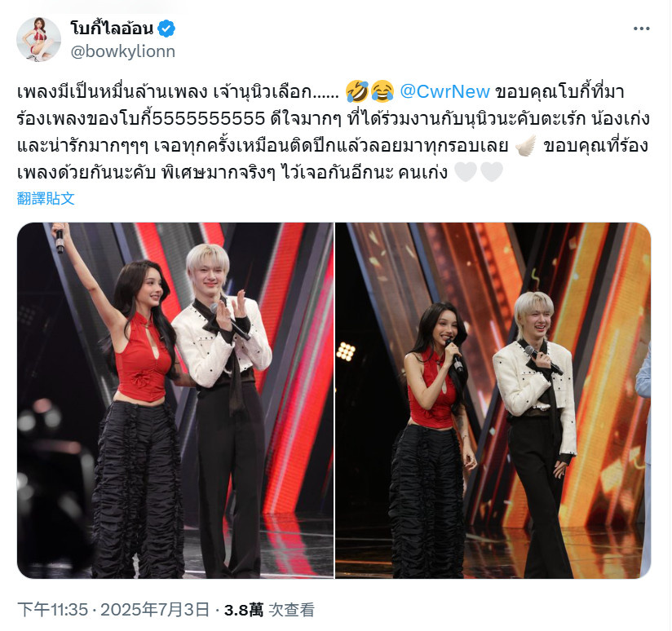
Task: Click the blue verified badge icon
Action: (166, 29)
